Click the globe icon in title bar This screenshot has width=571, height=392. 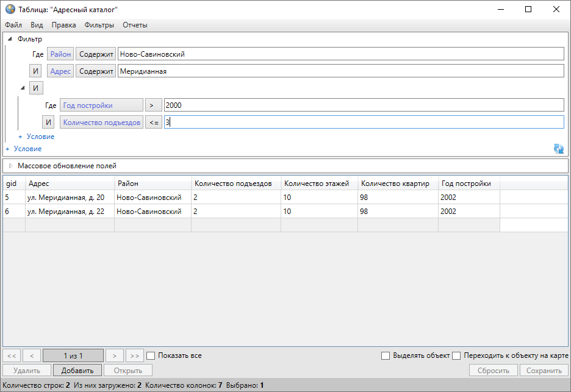[x=10, y=9]
